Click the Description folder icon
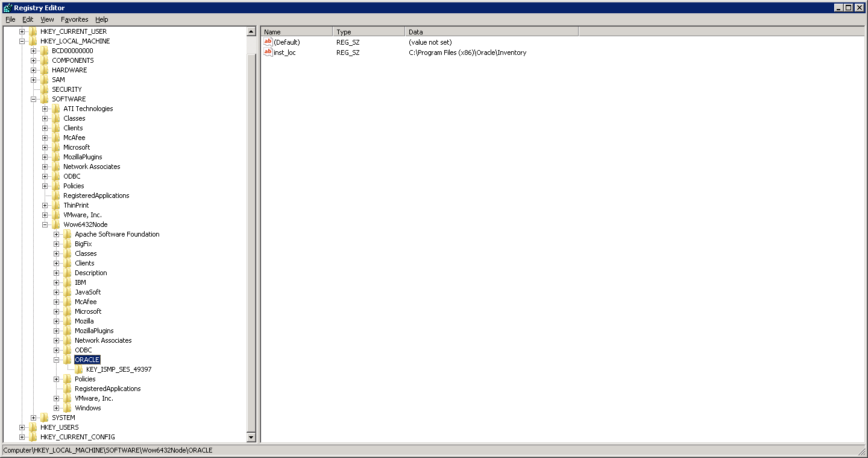The image size is (868, 458). coord(68,273)
